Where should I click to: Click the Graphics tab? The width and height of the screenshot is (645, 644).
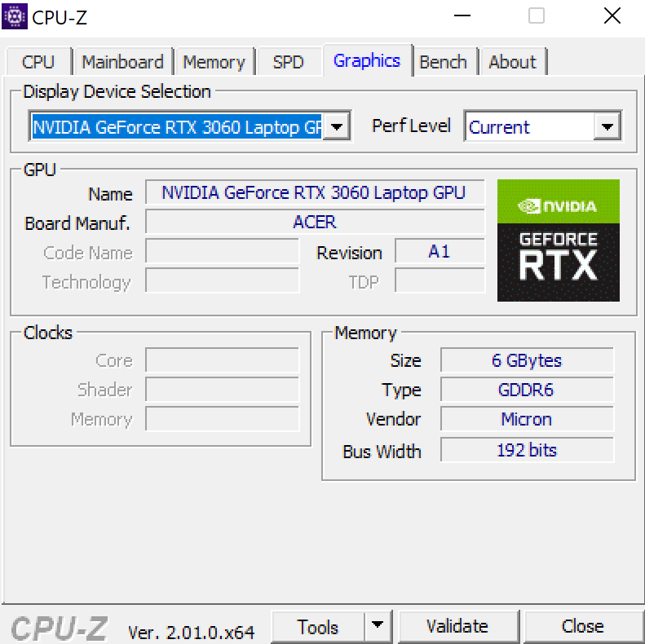tap(367, 61)
